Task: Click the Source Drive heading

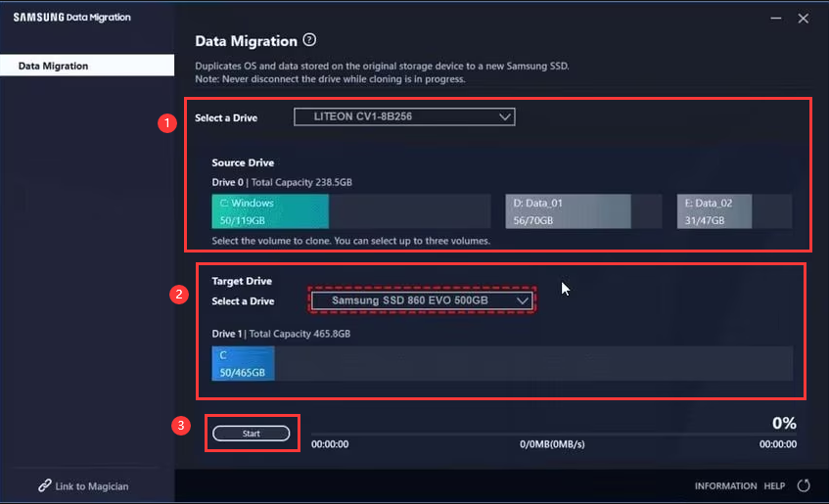Action: click(243, 162)
